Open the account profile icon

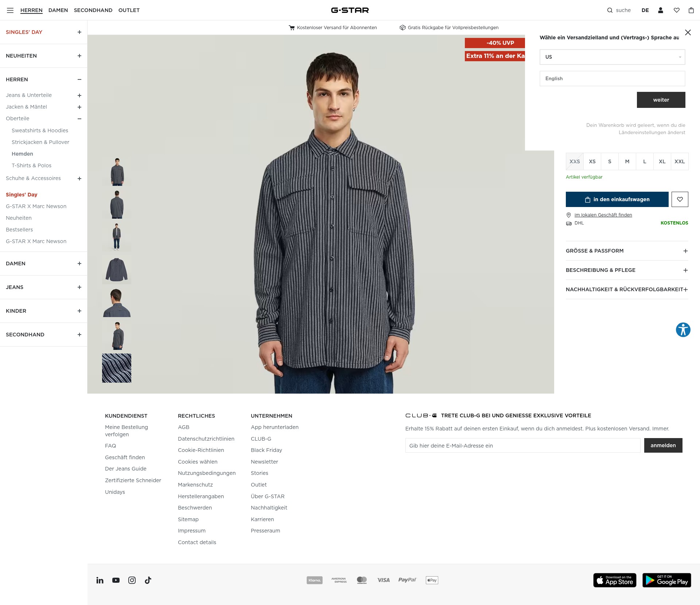[660, 10]
